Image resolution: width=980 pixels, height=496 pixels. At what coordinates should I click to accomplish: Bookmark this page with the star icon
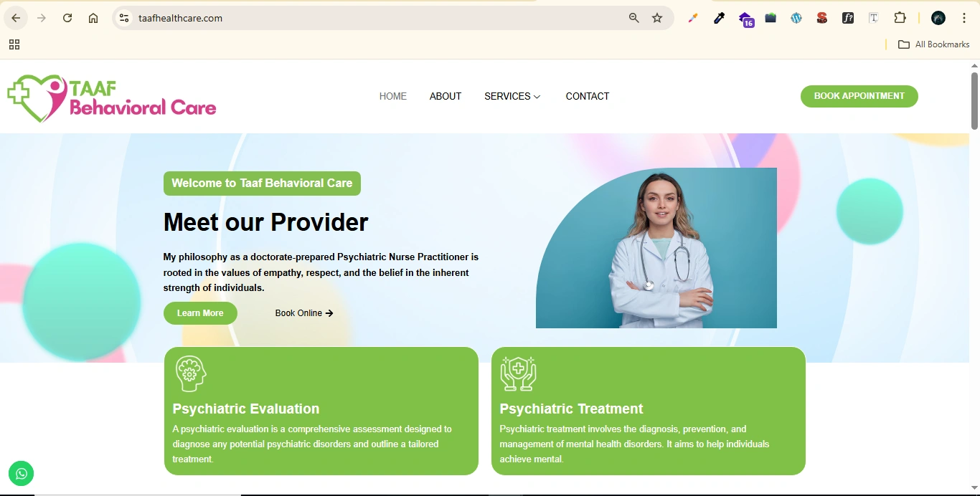point(657,18)
